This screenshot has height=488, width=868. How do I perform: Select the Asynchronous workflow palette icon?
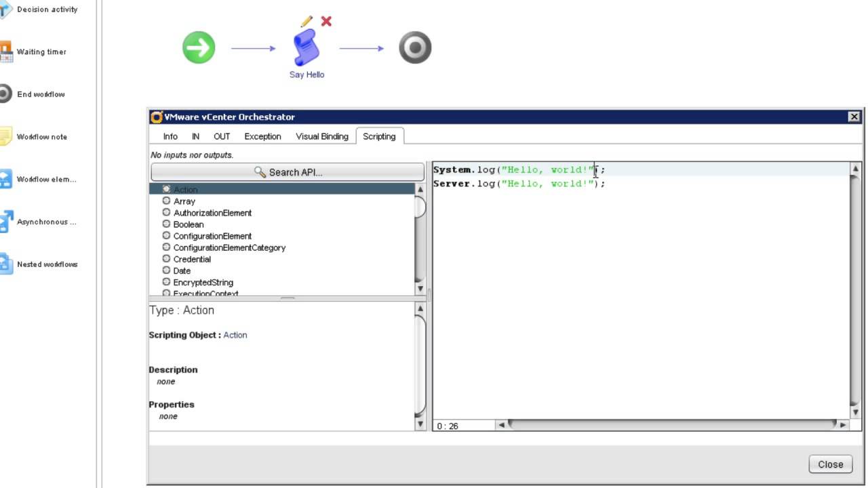click(5, 222)
